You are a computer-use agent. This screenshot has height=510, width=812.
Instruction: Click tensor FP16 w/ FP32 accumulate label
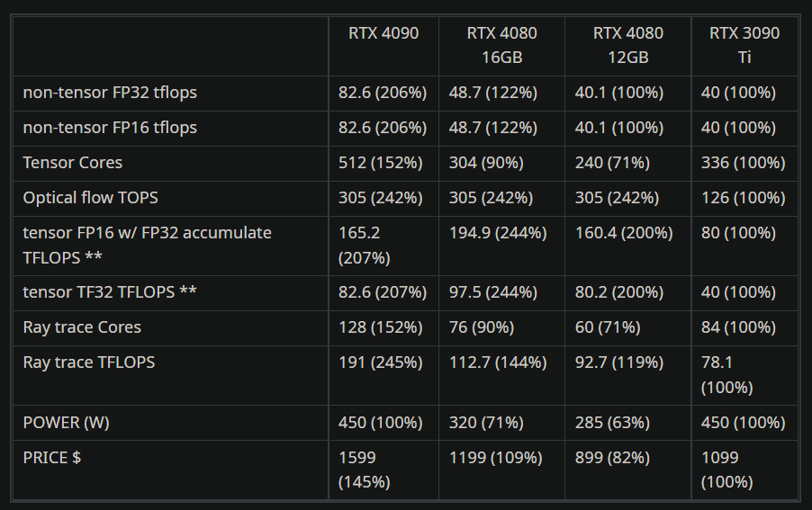(147, 246)
